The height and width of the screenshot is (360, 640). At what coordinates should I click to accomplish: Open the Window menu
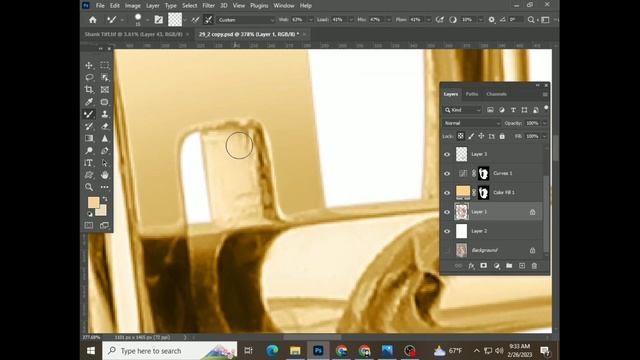(284, 6)
